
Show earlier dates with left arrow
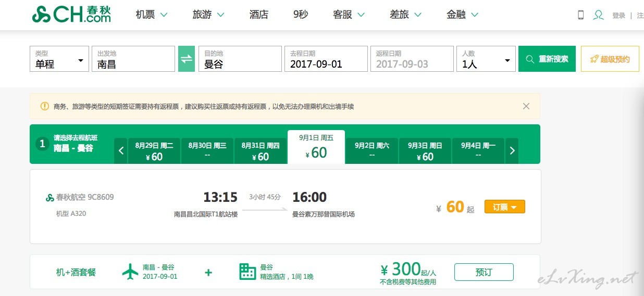click(x=121, y=151)
